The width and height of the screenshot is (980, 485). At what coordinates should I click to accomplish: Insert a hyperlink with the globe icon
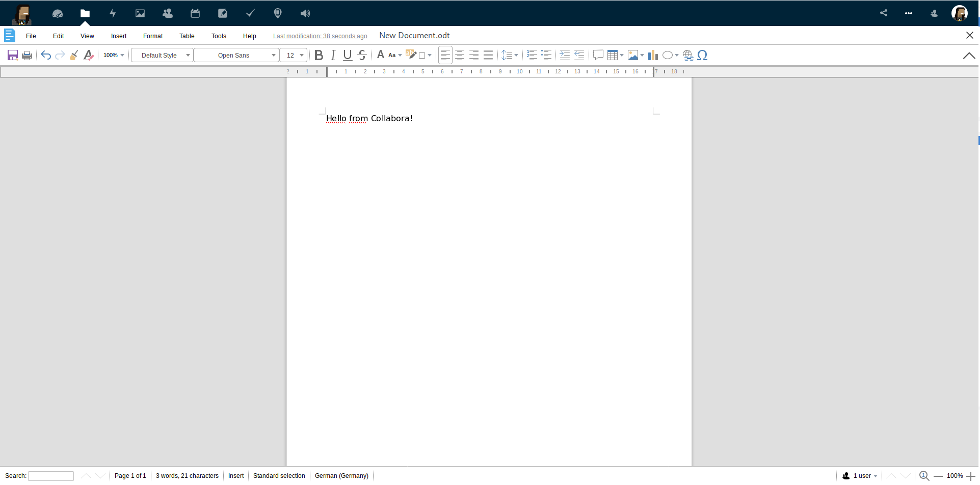click(x=688, y=55)
